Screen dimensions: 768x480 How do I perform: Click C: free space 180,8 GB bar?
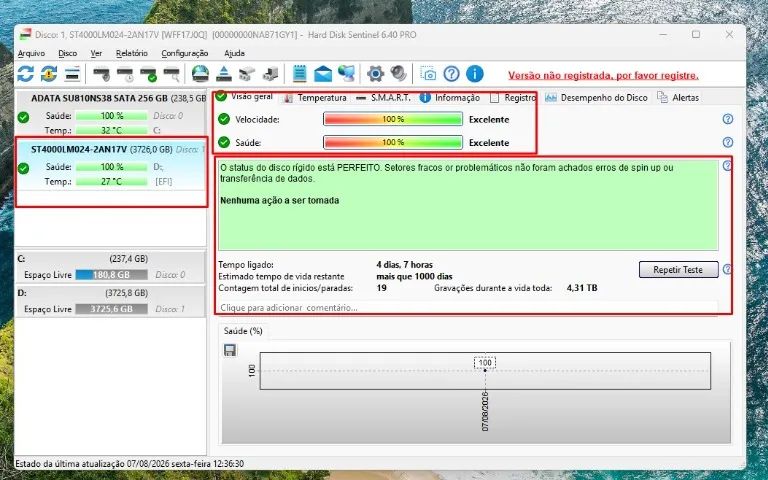(111, 275)
